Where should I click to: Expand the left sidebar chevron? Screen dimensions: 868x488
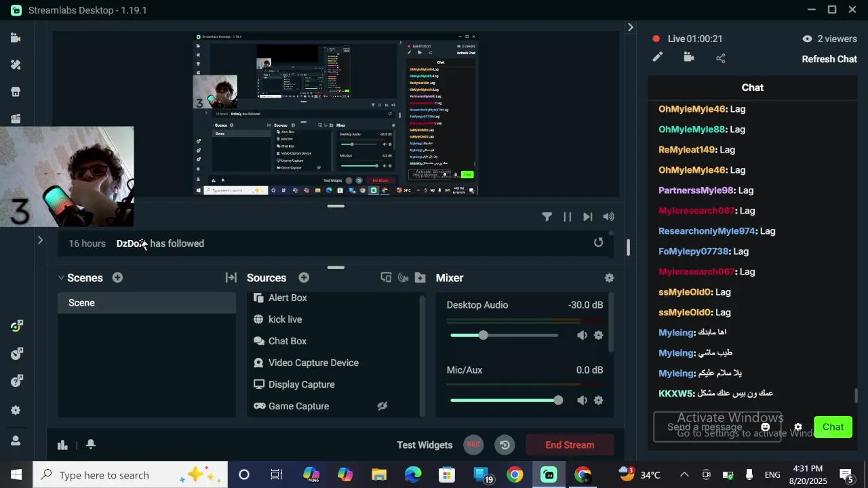[x=40, y=240]
